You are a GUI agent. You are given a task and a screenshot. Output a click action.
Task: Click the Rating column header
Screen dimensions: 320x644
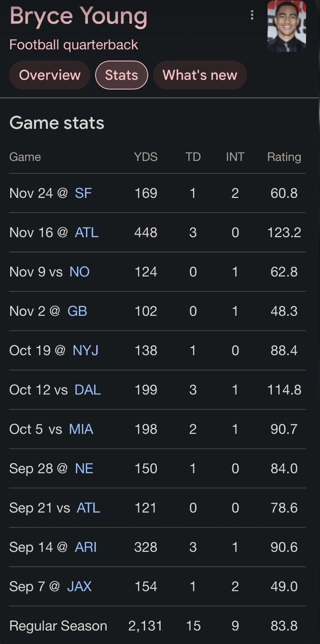click(284, 157)
